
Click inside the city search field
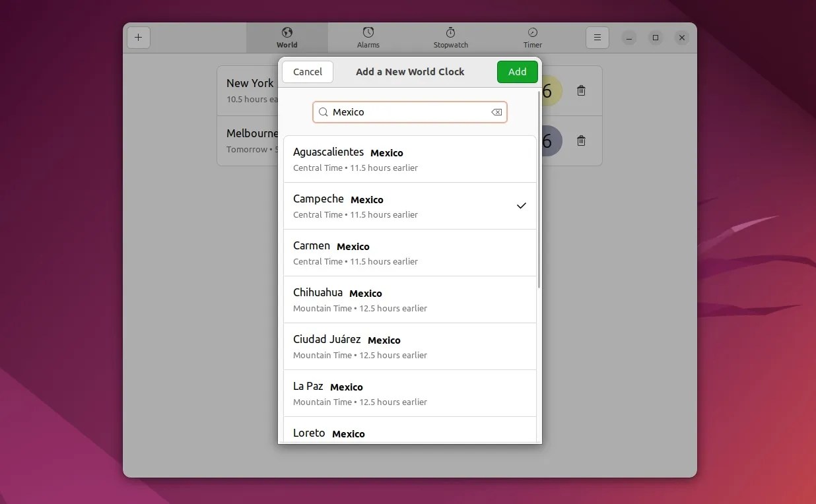[409, 112]
